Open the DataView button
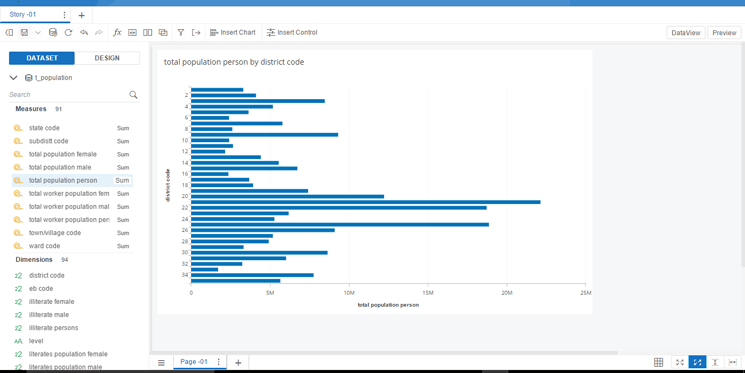Screen dimensions: 745x373 686,33
